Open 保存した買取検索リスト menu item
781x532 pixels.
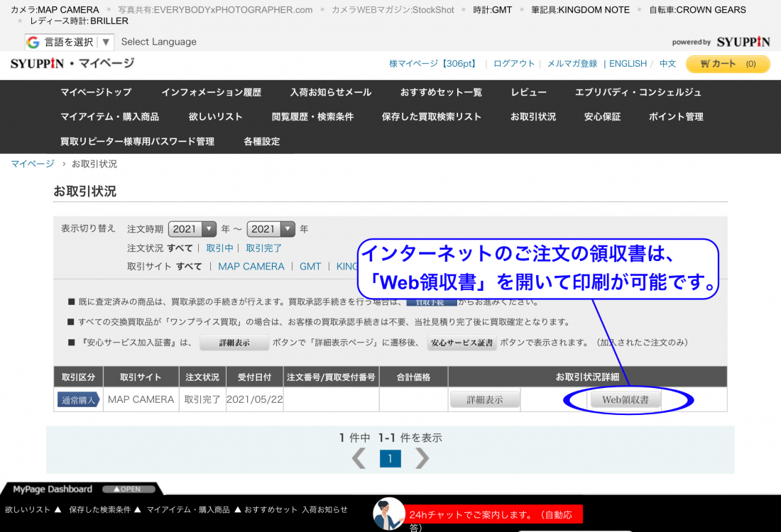coord(432,117)
